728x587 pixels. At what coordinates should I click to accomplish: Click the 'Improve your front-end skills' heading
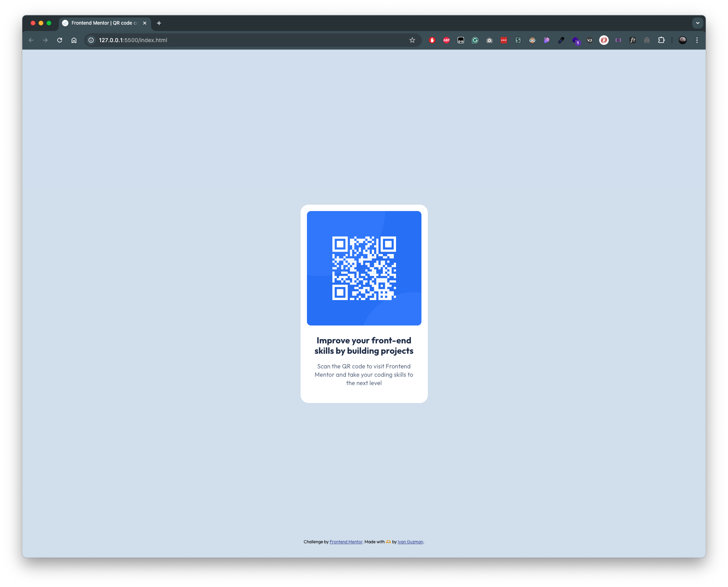pos(364,346)
